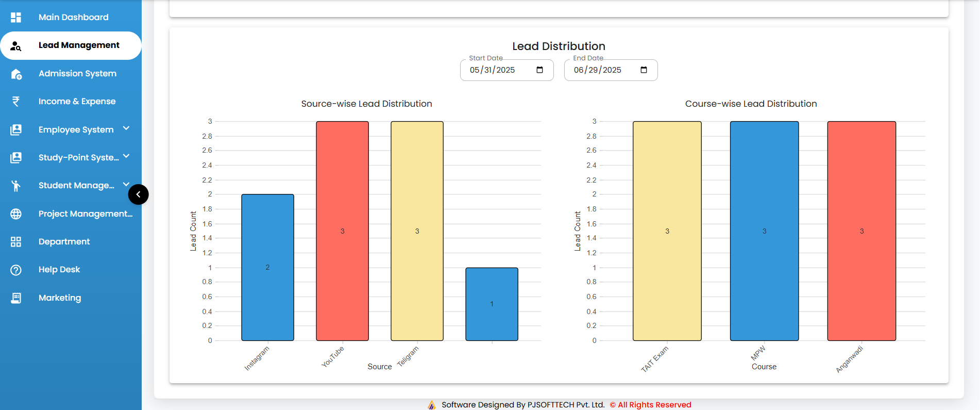Click the Admission System house icon
Image resolution: width=980 pixels, height=410 pixels.
tap(16, 74)
